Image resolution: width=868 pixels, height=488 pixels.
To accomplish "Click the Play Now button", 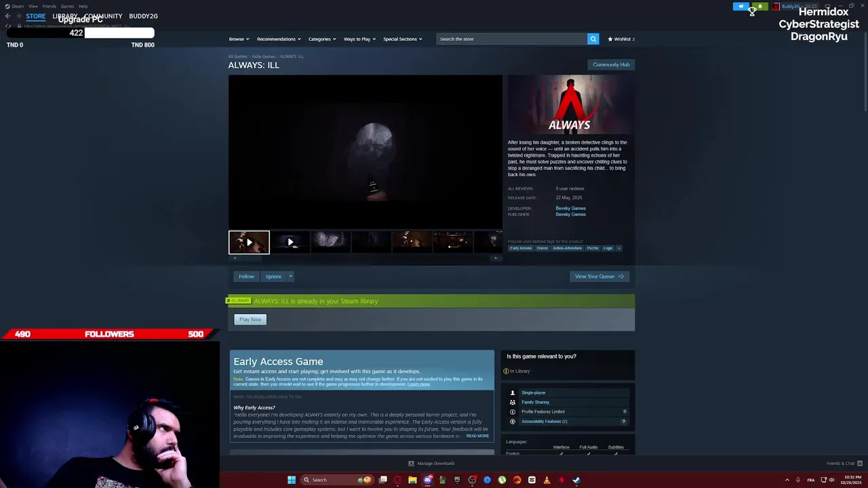I will pos(250,319).
